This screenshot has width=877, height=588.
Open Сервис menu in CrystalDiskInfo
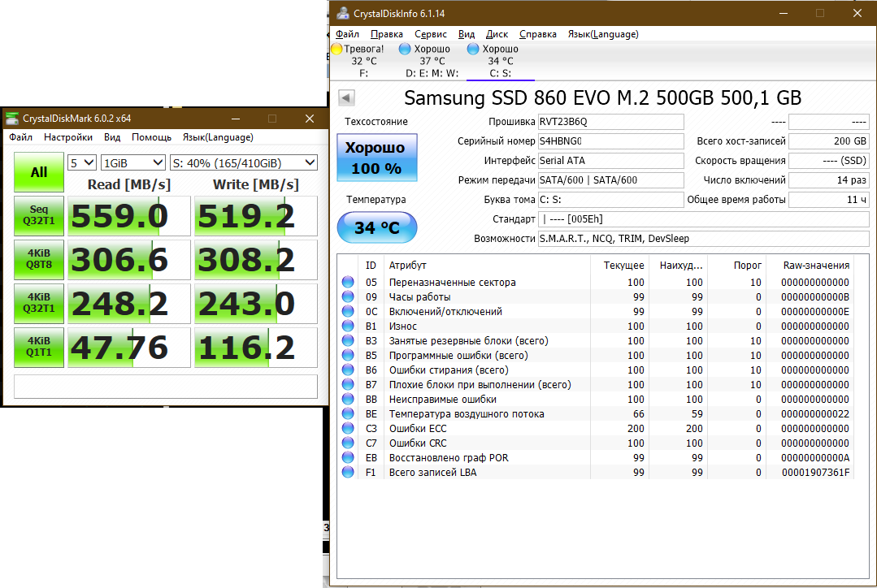431,34
